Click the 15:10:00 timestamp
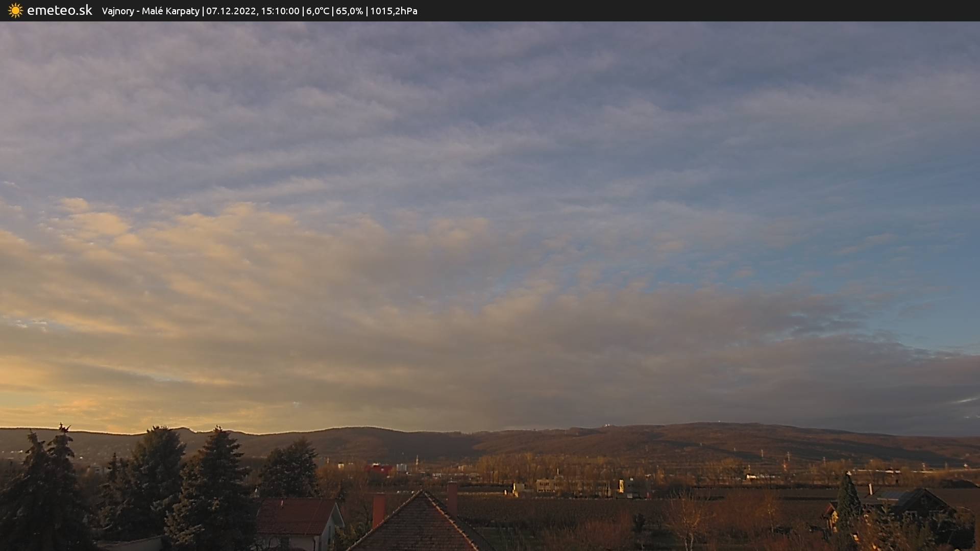This screenshot has width=980, height=551. 280,11
